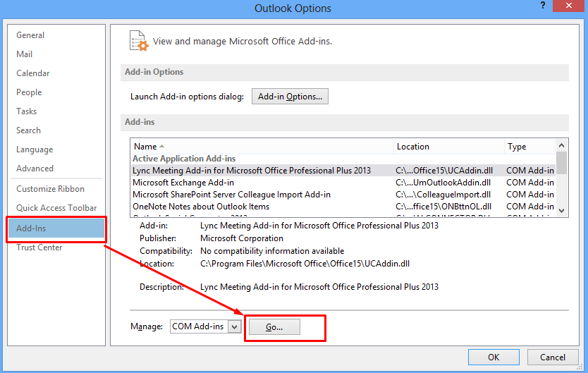This screenshot has width=588, height=373.
Task: Select OneNote Notes about Outlook Items row
Action: 343,207
